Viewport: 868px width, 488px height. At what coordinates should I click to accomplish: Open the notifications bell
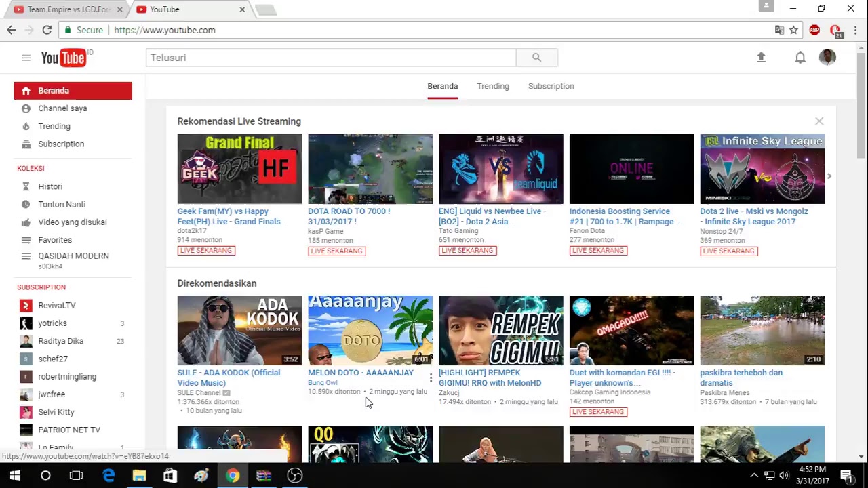800,58
